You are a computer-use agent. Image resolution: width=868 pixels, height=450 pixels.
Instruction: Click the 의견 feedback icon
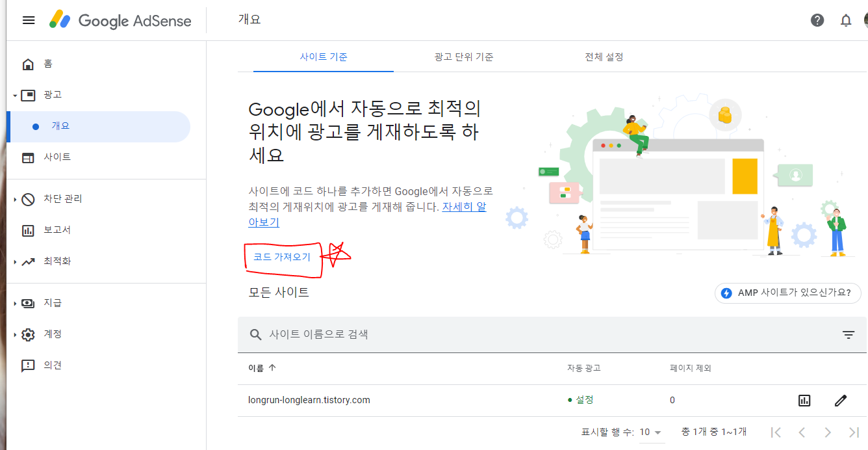click(x=28, y=365)
